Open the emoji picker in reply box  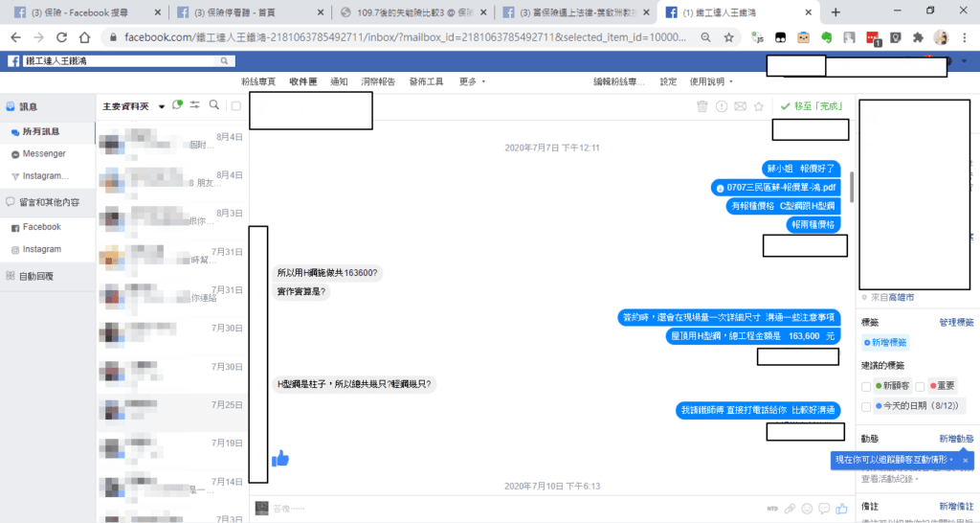click(x=809, y=508)
